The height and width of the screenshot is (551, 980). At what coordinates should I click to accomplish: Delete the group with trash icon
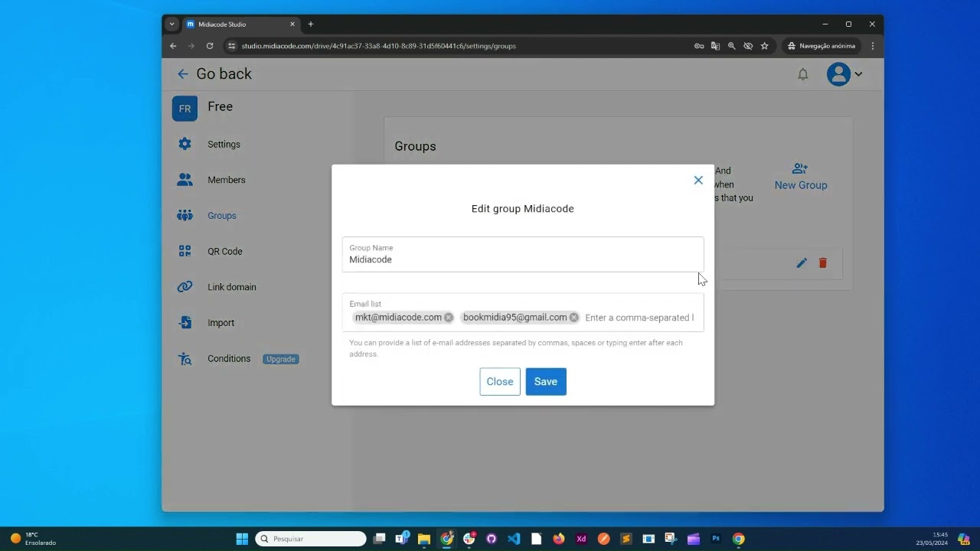tap(823, 263)
